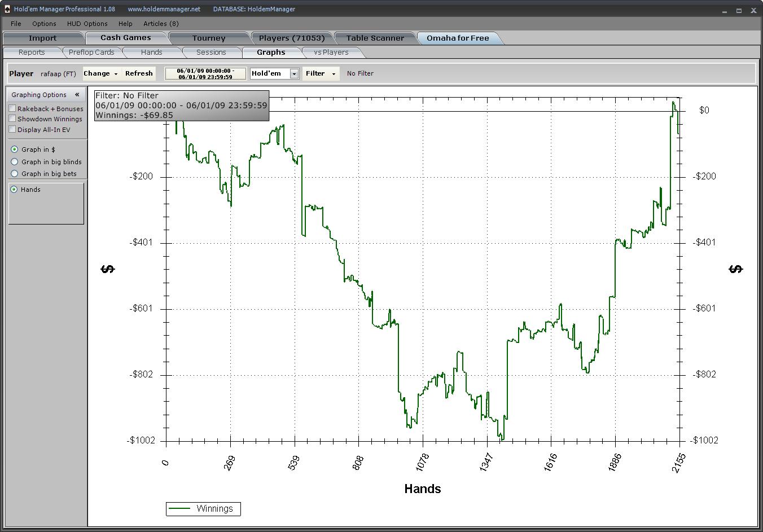This screenshot has height=532, width=763.
Task: Open the Players (71053) tab
Action: pyautogui.click(x=292, y=38)
